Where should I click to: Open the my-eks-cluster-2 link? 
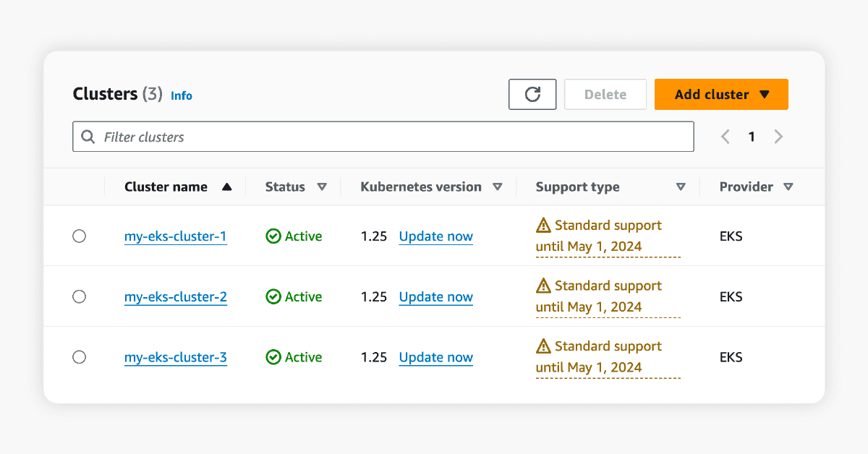[176, 297]
